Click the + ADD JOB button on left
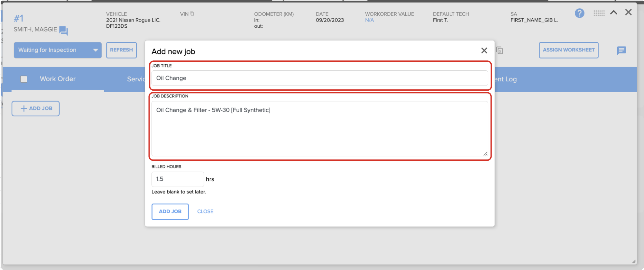The image size is (644, 270). click(x=36, y=109)
